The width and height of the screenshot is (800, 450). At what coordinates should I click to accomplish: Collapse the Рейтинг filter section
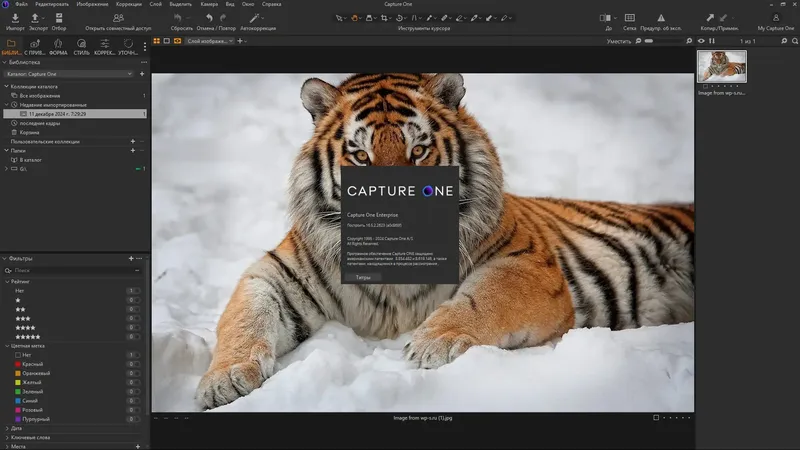(x=8, y=282)
